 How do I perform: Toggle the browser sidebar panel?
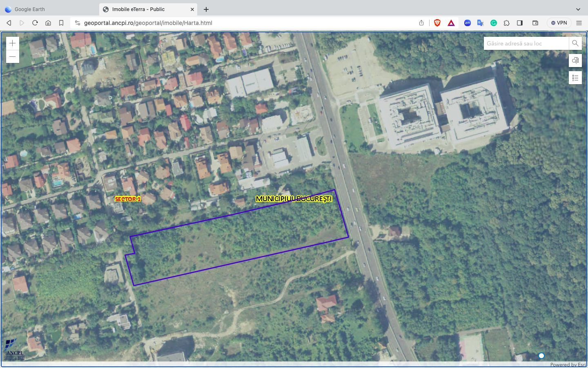[519, 23]
